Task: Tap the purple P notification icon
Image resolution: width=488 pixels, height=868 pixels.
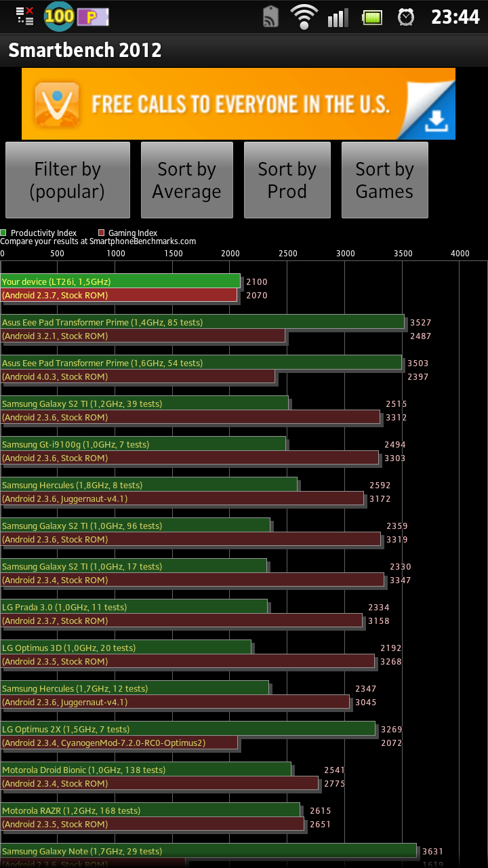Action: click(92, 17)
